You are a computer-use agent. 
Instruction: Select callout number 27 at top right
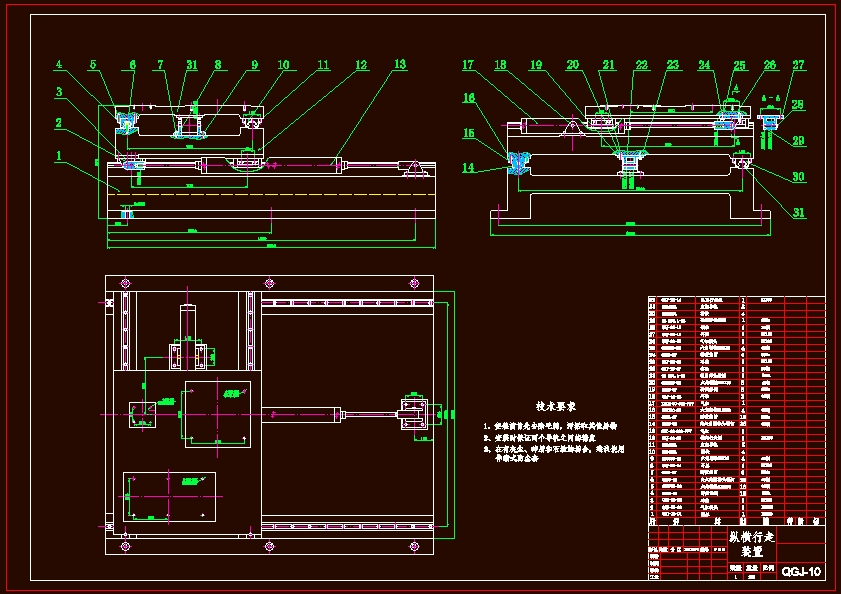(x=799, y=65)
